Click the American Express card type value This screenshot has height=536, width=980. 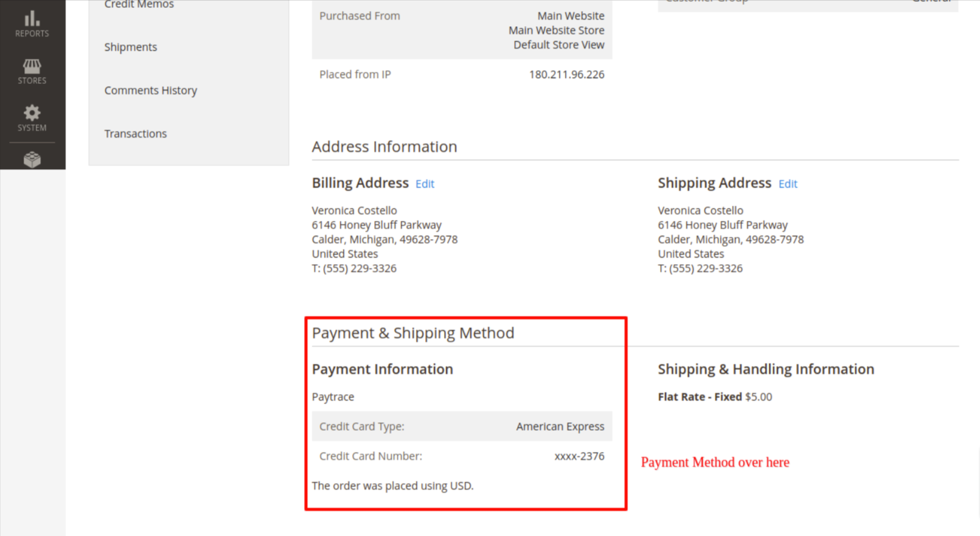560,426
